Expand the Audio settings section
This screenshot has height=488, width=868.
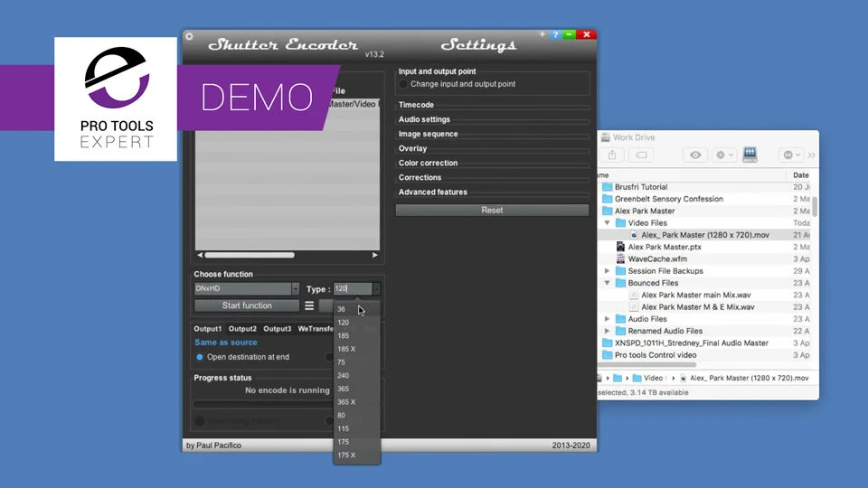coord(424,119)
